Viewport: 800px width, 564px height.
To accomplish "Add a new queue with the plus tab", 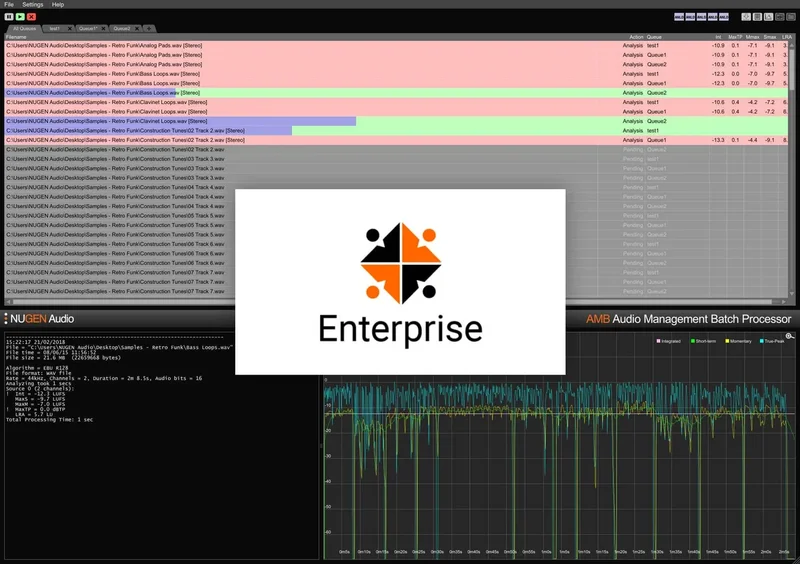I will pyautogui.click(x=148, y=29).
